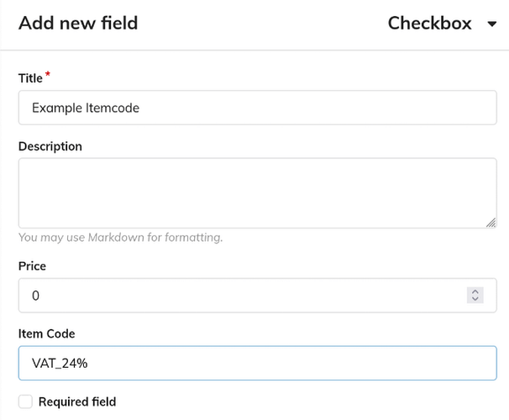Click the Markdown formatting hint text

(120, 238)
